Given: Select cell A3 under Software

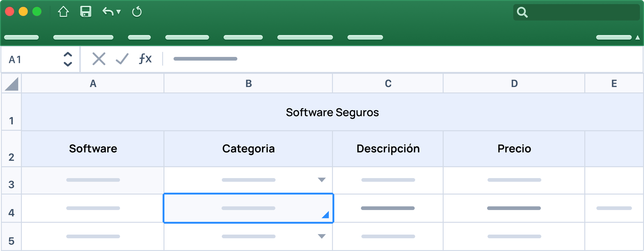Looking at the screenshot, I should (93, 180).
